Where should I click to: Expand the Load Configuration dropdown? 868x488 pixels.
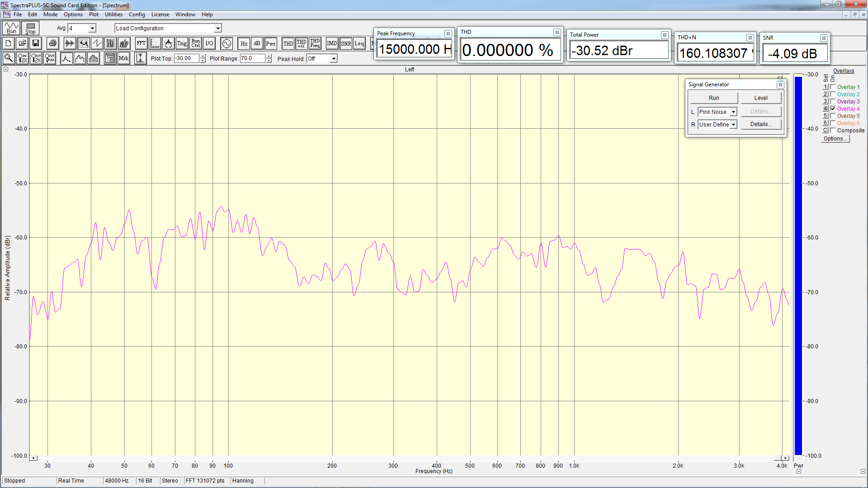click(218, 28)
